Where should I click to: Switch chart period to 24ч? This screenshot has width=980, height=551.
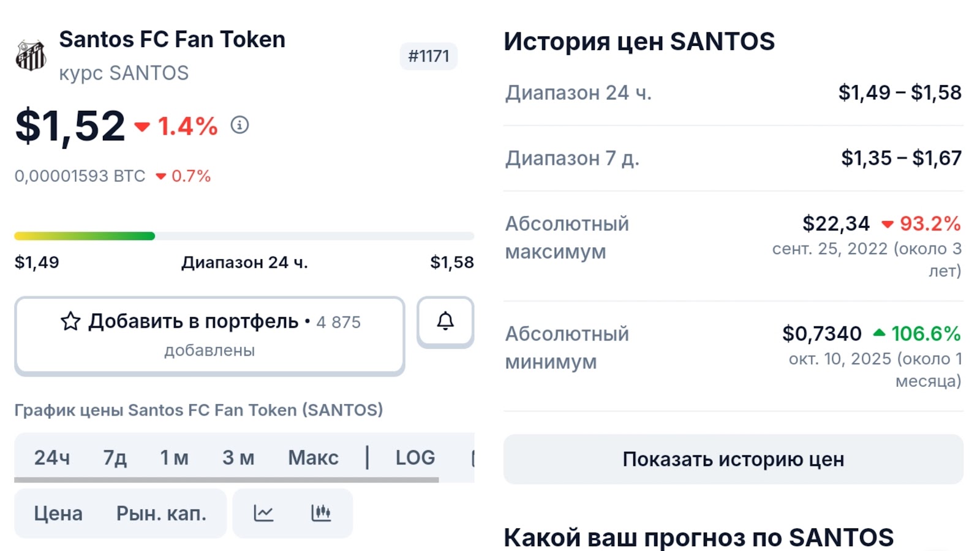click(52, 457)
